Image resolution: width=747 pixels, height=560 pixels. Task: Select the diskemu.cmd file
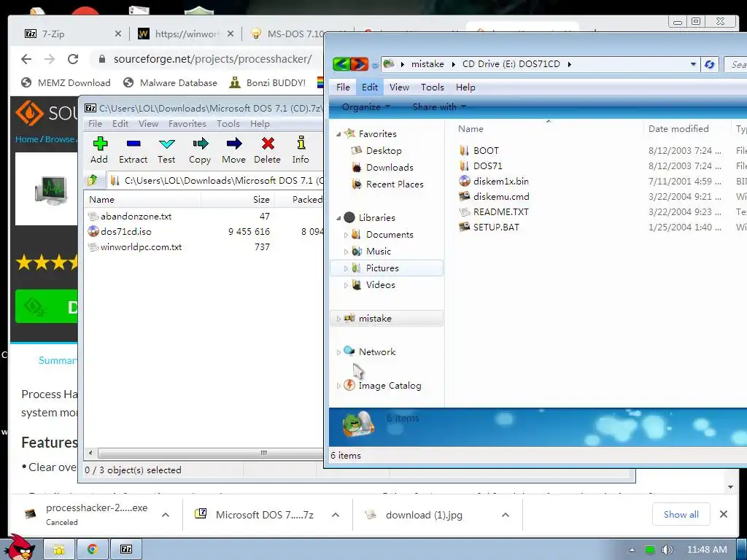(501, 196)
